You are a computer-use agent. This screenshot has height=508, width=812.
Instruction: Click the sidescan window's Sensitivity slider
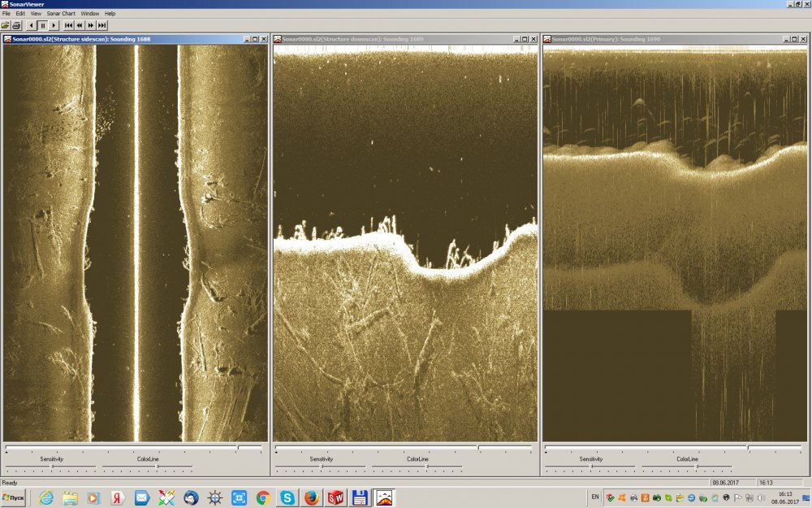51,467
